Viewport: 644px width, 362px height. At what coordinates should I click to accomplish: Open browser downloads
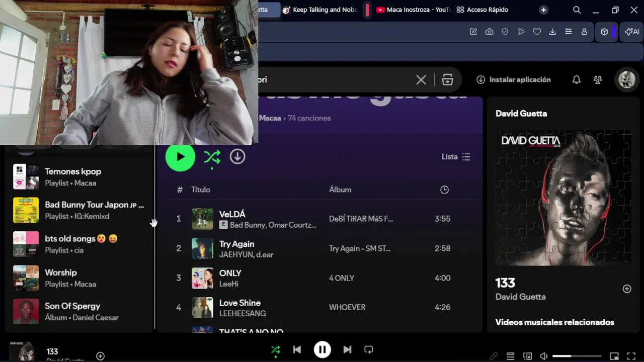pyautogui.click(x=552, y=32)
